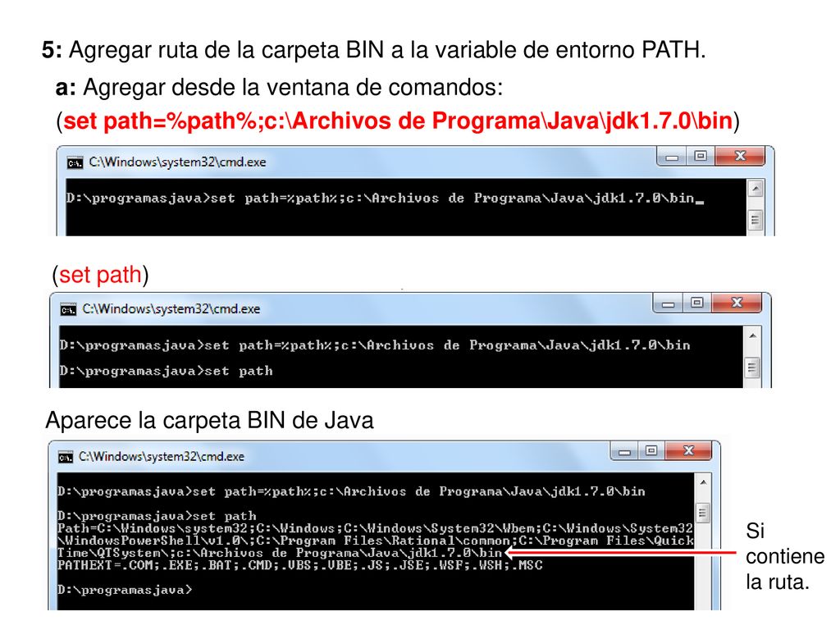
Task: Click the '5: Agregar ruta de la carpeta BIN' heading
Action: 374,50
